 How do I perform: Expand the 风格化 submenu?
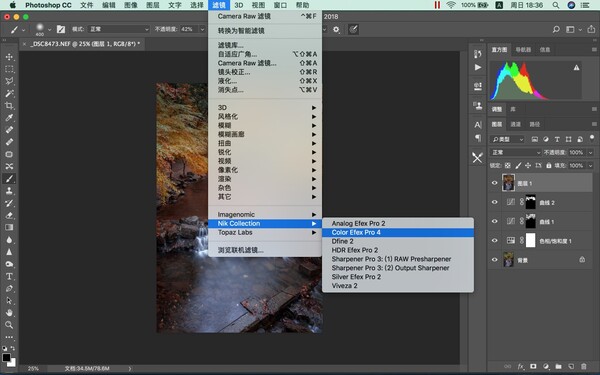pyautogui.click(x=266, y=116)
